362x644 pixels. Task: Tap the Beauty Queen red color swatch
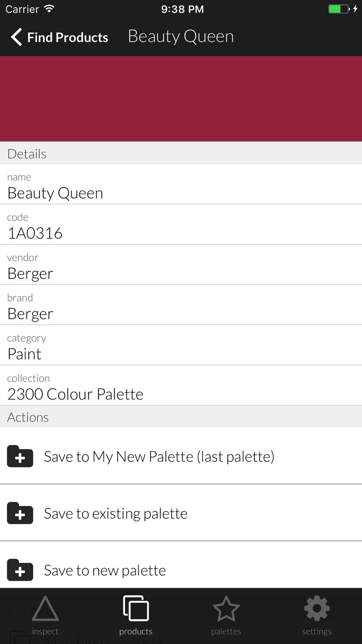coord(181,99)
